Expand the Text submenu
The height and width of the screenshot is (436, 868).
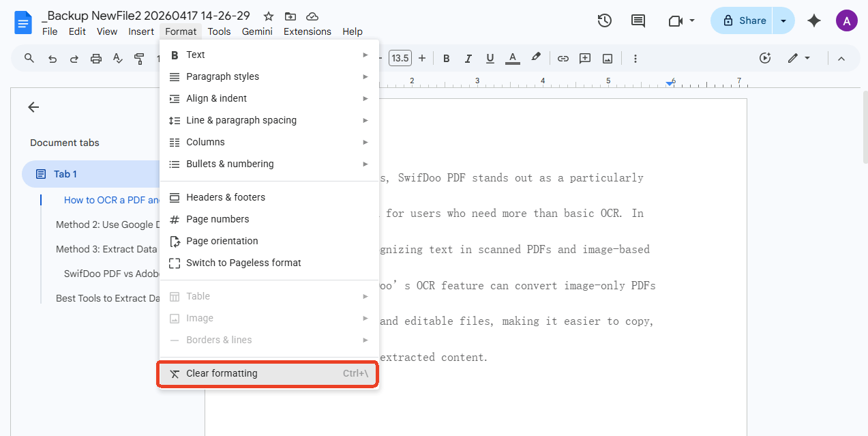click(269, 55)
